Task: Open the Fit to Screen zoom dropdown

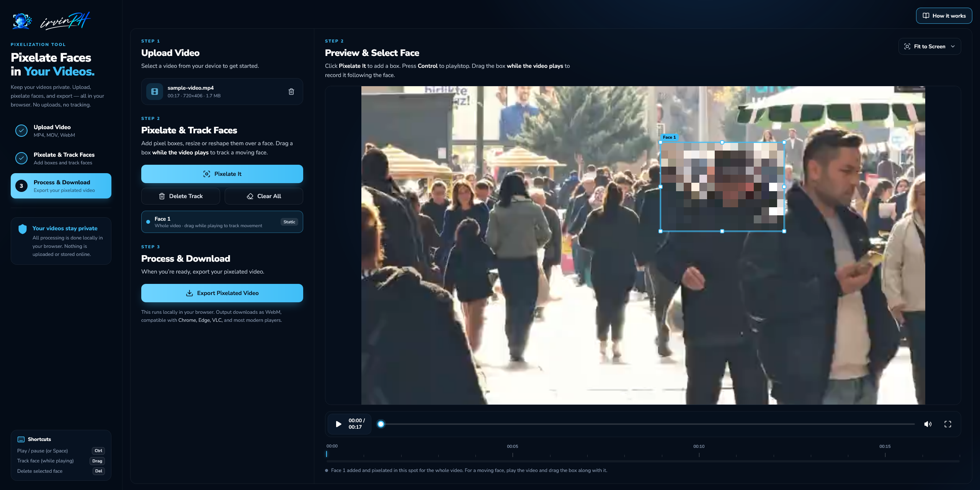Action: pyautogui.click(x=929, y=46)
